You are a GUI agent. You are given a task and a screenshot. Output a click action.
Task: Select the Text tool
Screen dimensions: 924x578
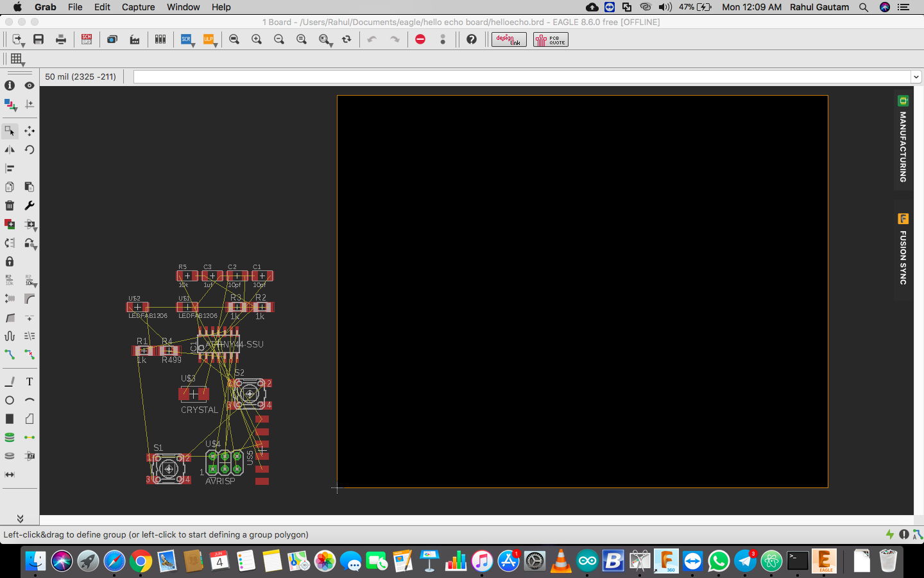(30, 381)
